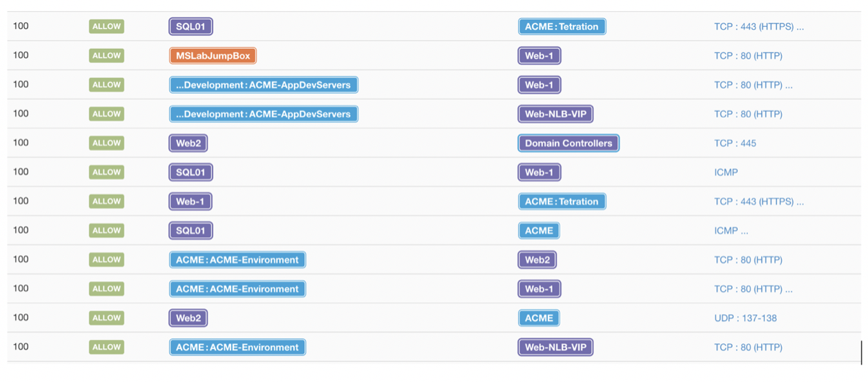Viewport: 868px width, 382px height.
Task: Click the ACME:Tetration provider tag for consumer SQL01
Action: (562, 27)
